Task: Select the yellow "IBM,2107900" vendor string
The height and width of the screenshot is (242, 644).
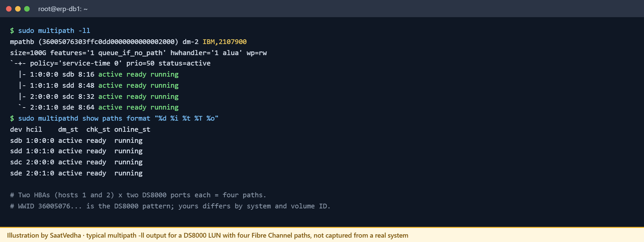Action: [x=225, y=42]
